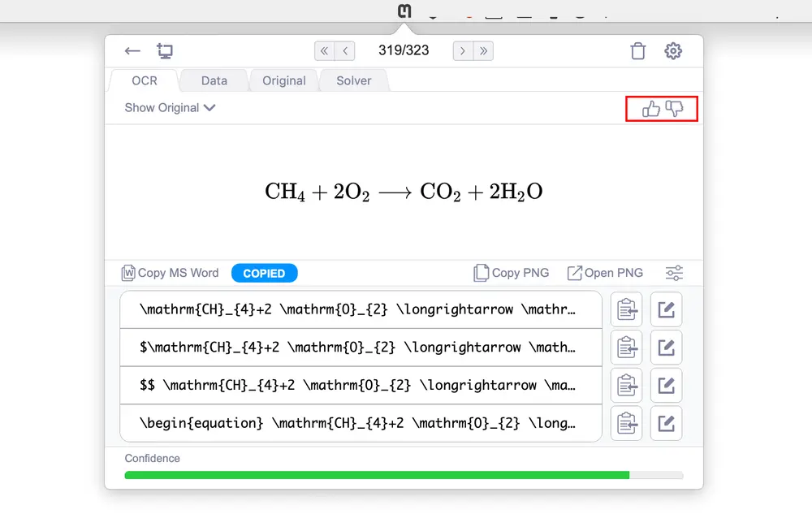812x514 pixels.
Task: Click Open PNG
Action: click(x=605, y=273)
